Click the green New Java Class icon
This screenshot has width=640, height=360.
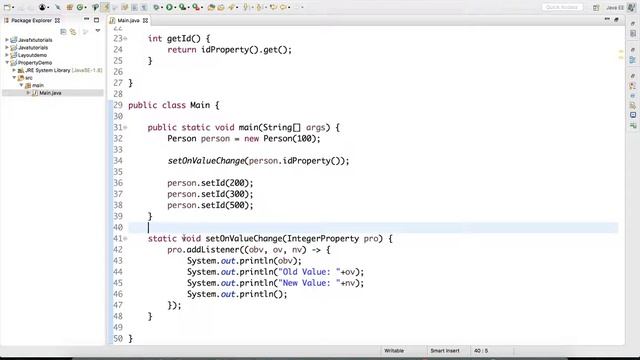click(80, 7)
